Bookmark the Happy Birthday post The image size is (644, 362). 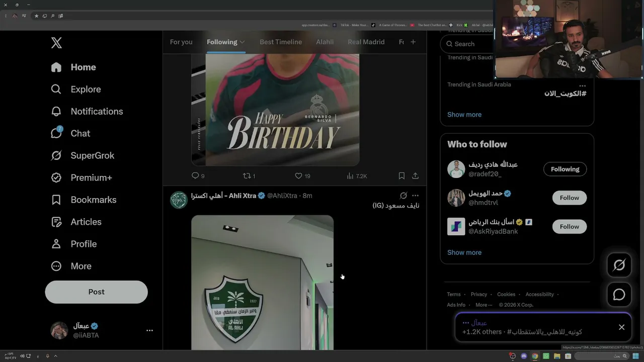[x=401, y=176]
